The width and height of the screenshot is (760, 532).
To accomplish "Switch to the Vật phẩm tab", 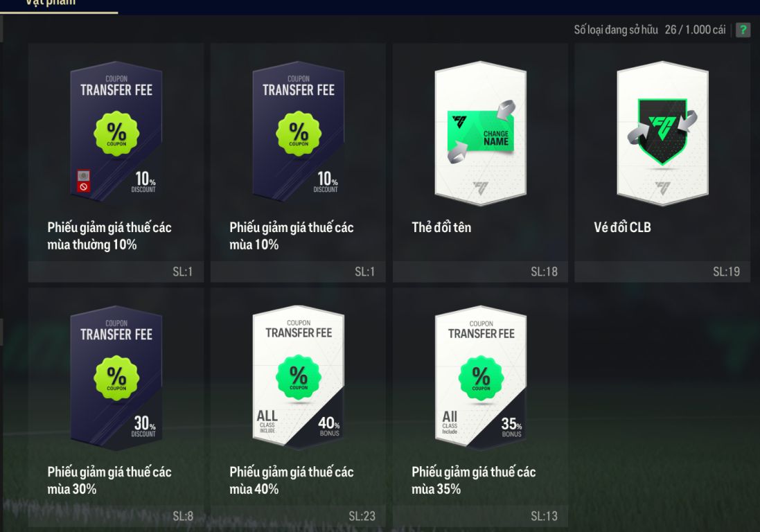I will tap(51, 3).
